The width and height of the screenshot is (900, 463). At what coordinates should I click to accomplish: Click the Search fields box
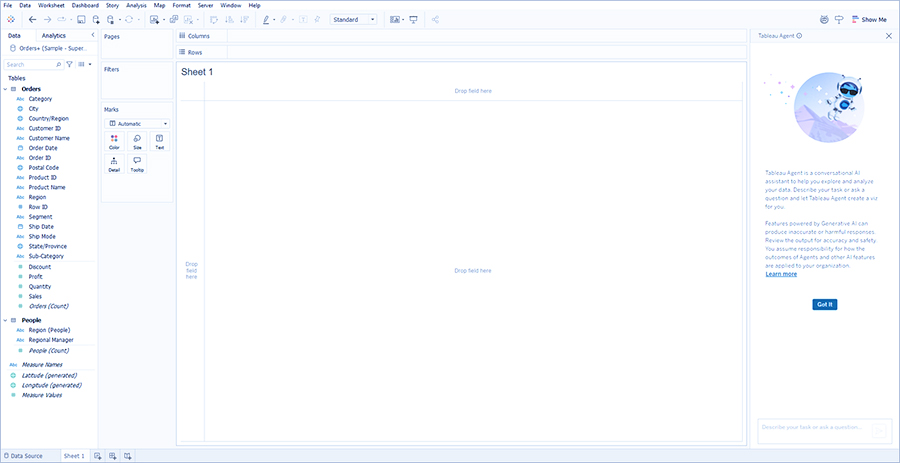[x=33, y=65]
